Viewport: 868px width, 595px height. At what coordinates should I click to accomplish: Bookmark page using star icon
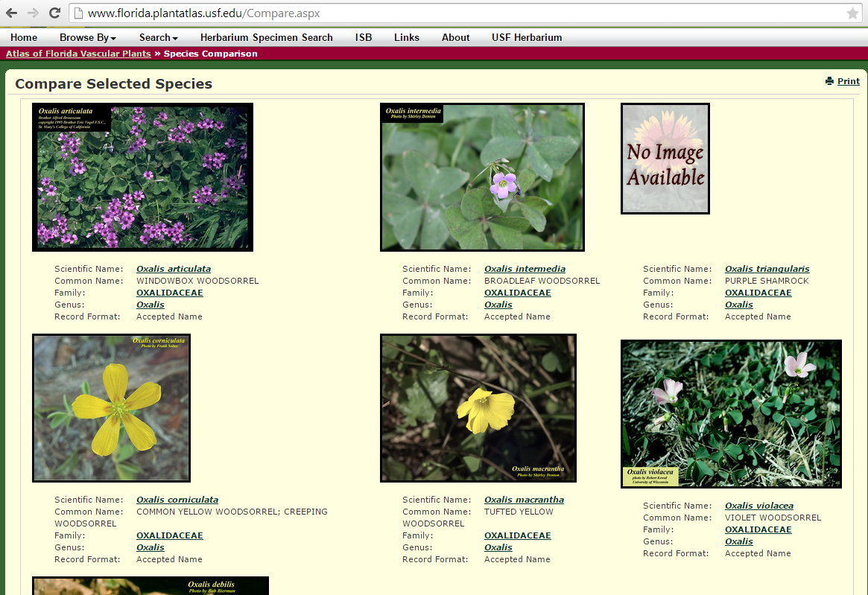click(852, 13)
